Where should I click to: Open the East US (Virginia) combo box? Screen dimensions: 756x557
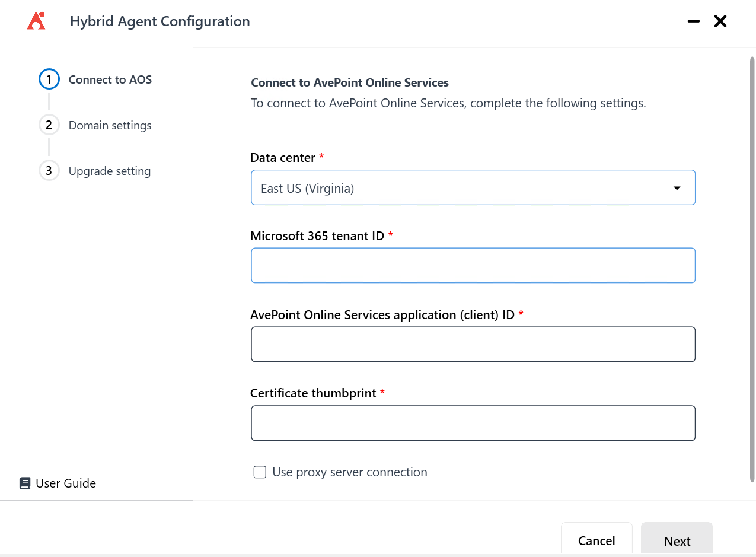pyautogui.click(x=473, y=187)
